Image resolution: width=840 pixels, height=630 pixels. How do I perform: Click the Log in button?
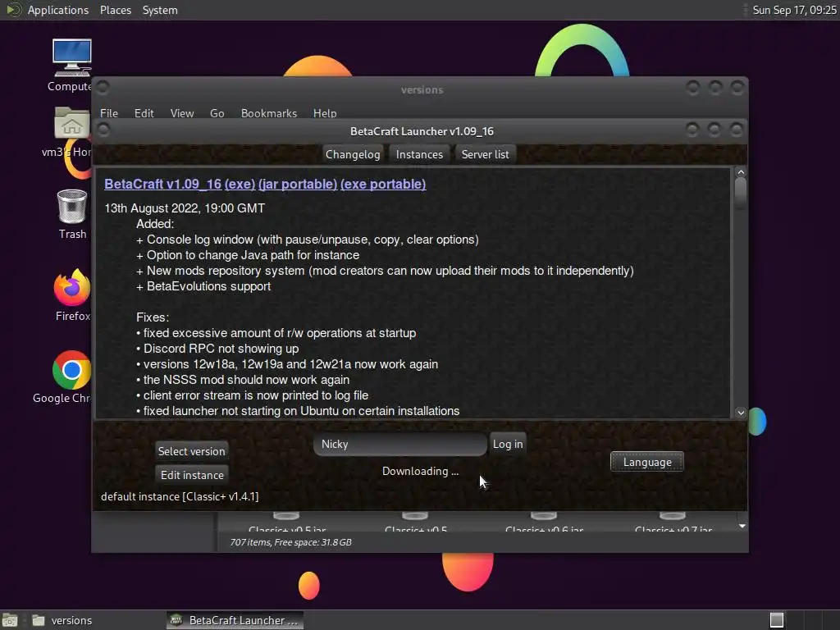pyautogui.click(x=508, y=444)
